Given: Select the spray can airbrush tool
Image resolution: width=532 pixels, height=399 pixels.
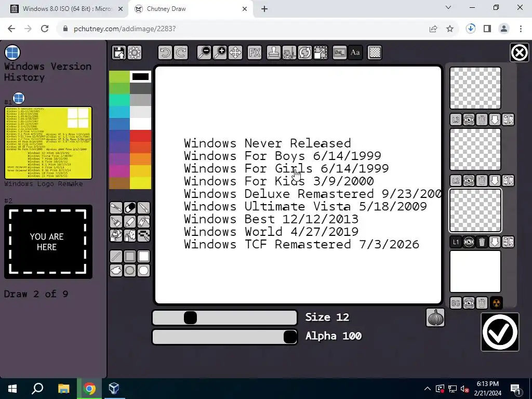Looking at the screenshot, I should pos(130,235).
